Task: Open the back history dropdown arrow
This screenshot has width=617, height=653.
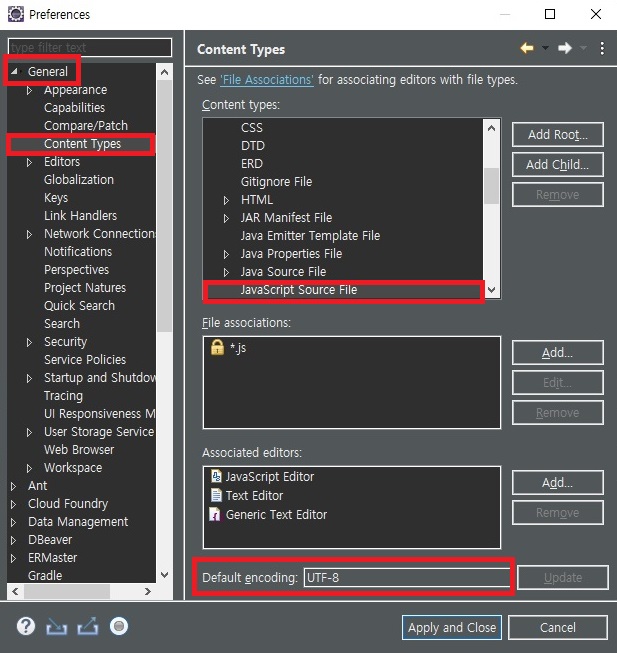Action: [545, 48]
